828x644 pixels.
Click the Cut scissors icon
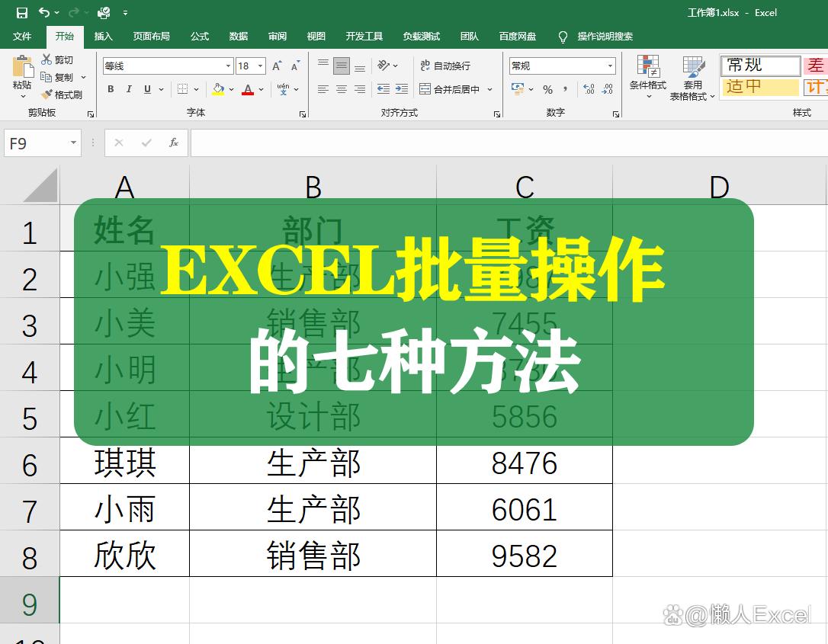[47, 59]
